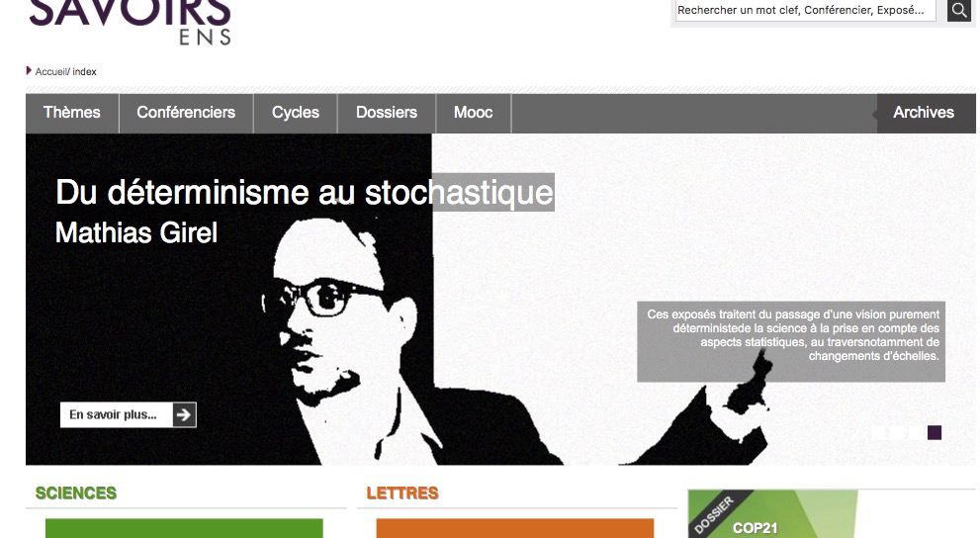Open the SCIENCES section heading

coord(75,493)
